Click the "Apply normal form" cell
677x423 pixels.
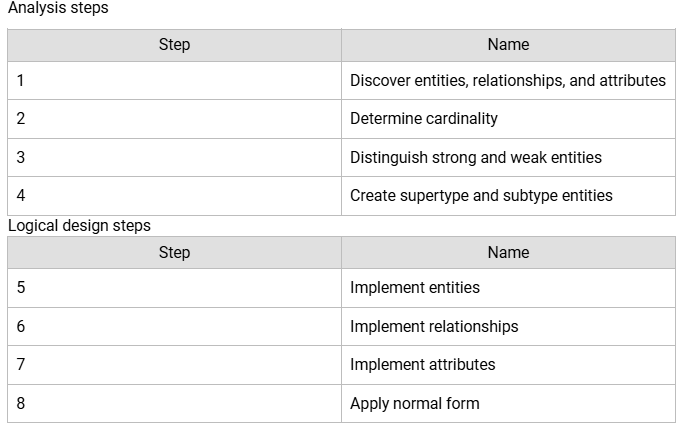415,404
